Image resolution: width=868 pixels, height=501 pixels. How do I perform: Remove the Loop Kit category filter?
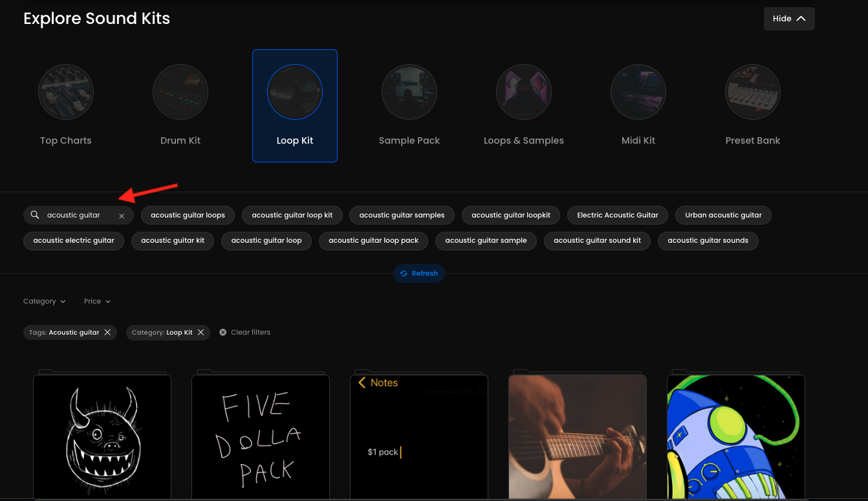tap(201, 332)
